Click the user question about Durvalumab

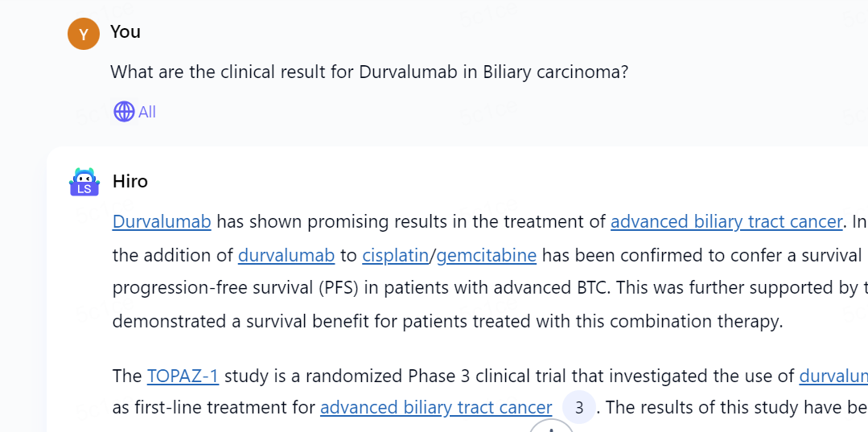tap(368, 72)
